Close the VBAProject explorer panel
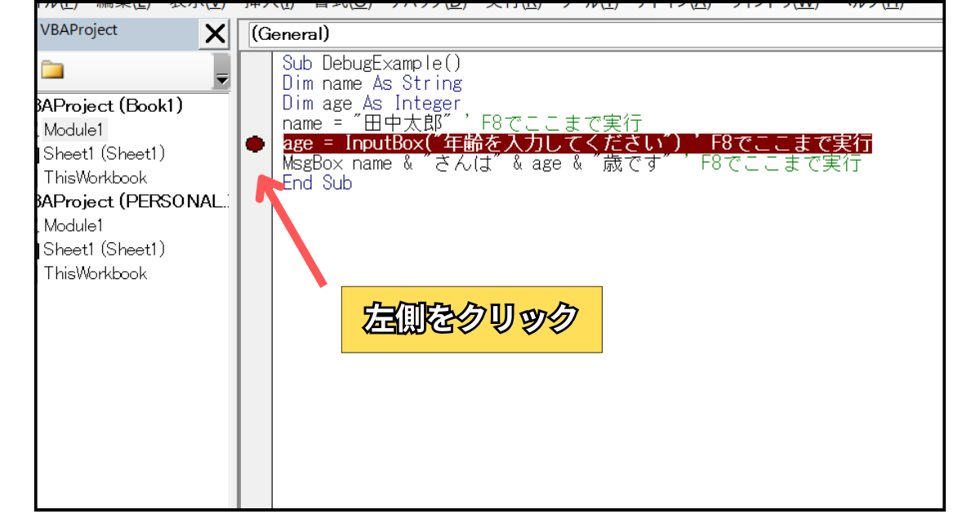Image resolution: width=980 pixels, height=514 pixels. 215,34
